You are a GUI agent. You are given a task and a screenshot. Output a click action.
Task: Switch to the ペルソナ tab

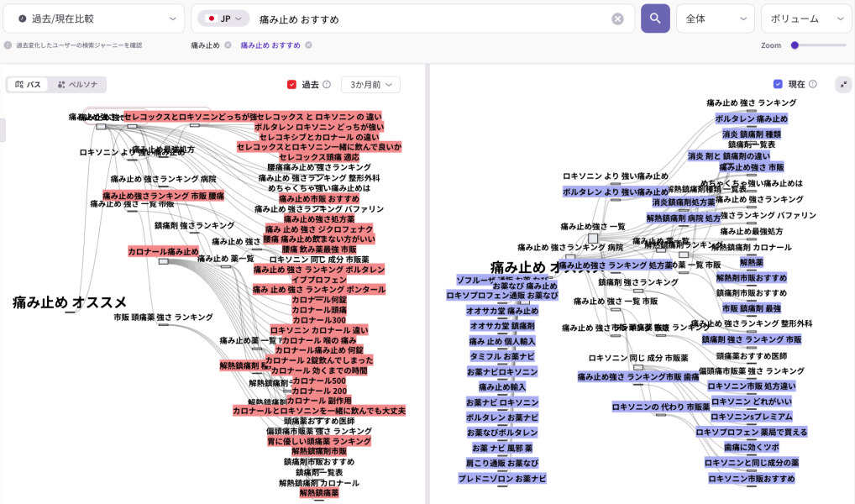pos(76,85)
